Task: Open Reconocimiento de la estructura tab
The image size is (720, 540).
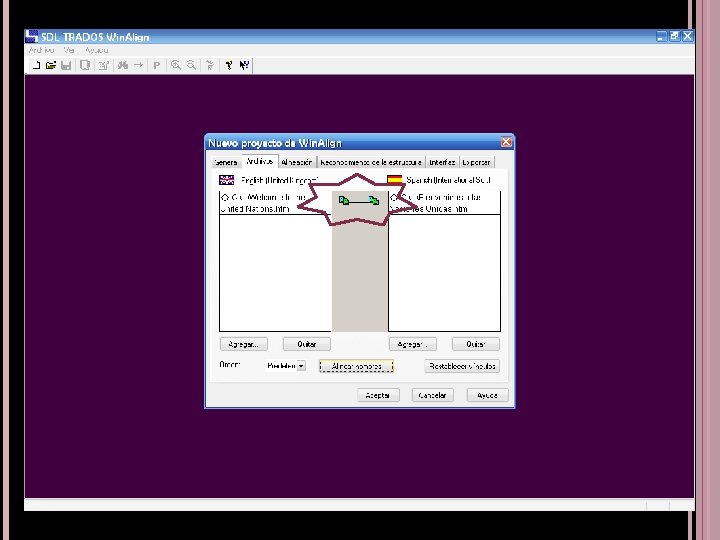Action: click(371, 162)
